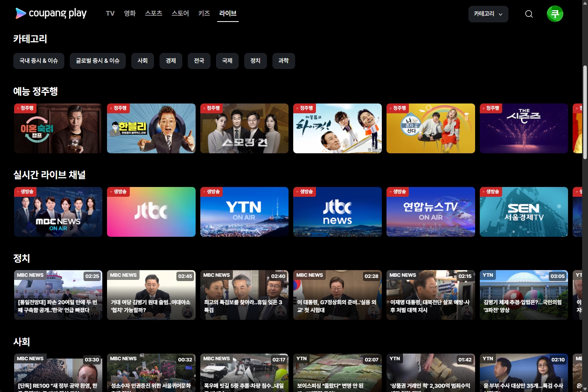Open the 나 혼자 산다 thumbnail

(x=431, y=128)
